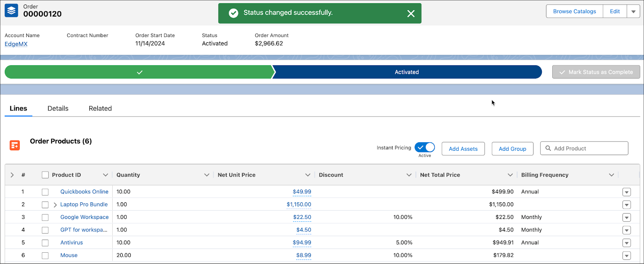This screenshot has height=264, width=644.
Task: Open GPT for workspa... product link
Action: [x=84, y=230]
